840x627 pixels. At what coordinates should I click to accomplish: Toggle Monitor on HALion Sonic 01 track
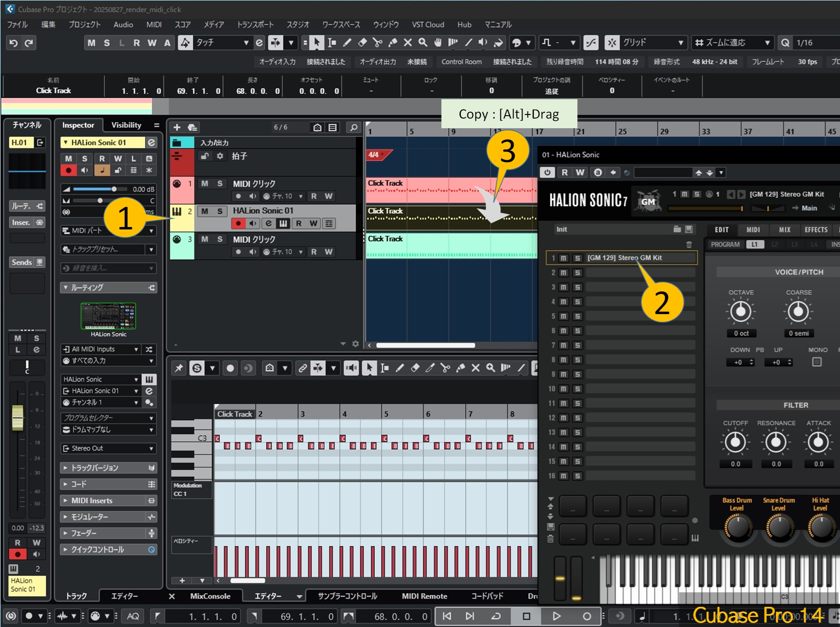tap(253, 223)
